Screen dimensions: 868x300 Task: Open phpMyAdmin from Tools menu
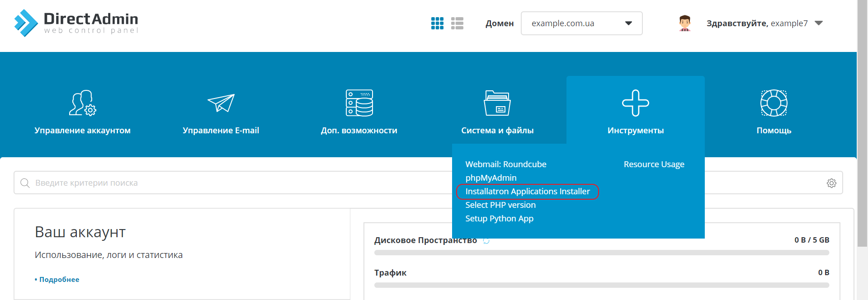click(x=491, y=178)
